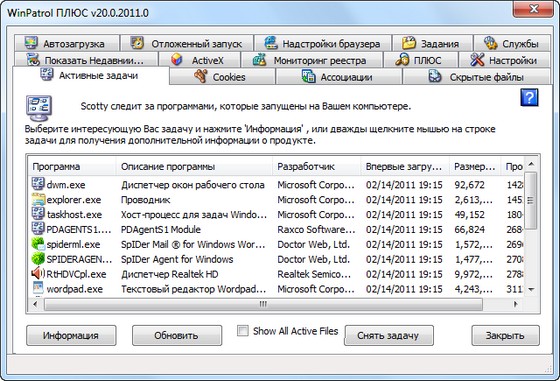Enable Show All Active Files checkbox

point(243,331)
